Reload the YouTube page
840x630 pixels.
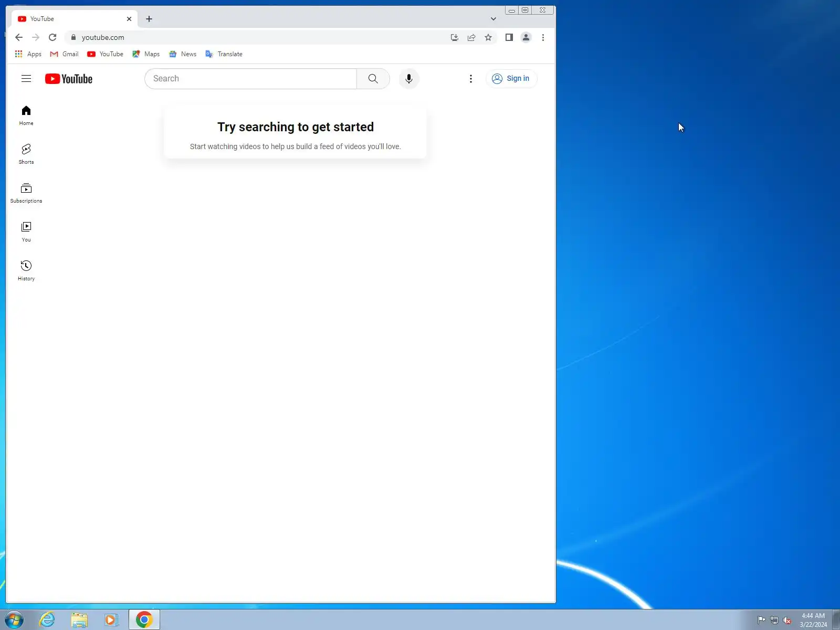click(x=52, y=37)
